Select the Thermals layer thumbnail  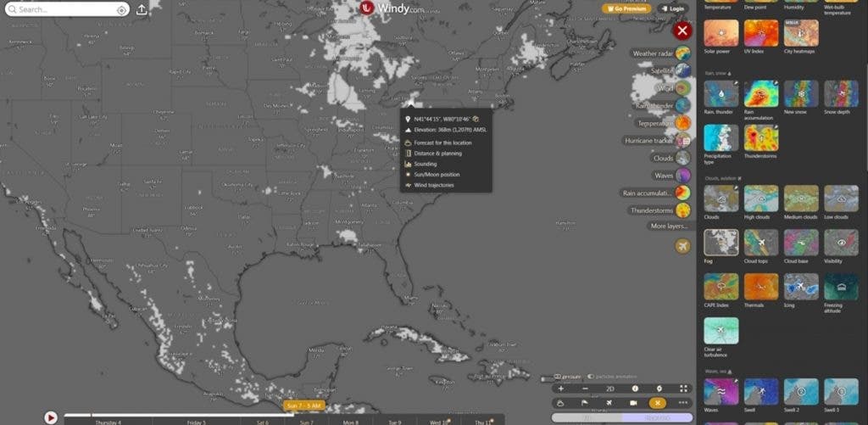tap(761, 287)
